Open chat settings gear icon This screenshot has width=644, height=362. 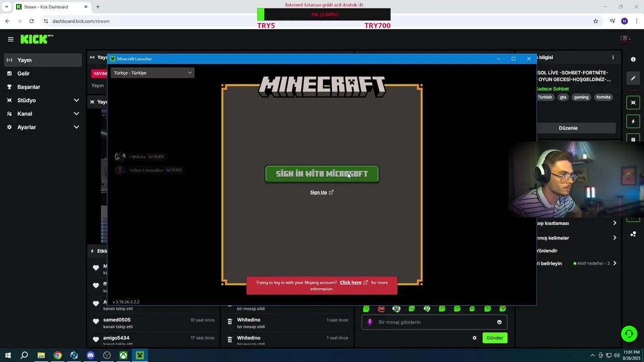[x=474, y=338]
